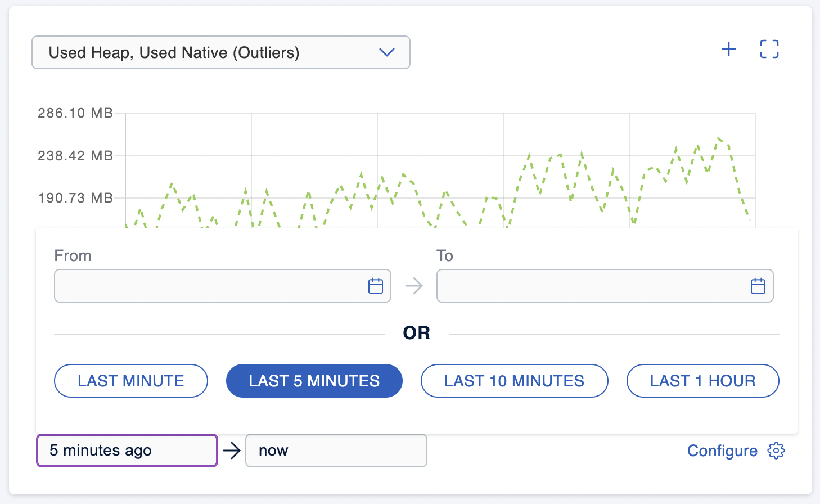Viewport: 820px width, 504px height.
Task: Click the gear icon beside Configure
Action: pos(776,451)
